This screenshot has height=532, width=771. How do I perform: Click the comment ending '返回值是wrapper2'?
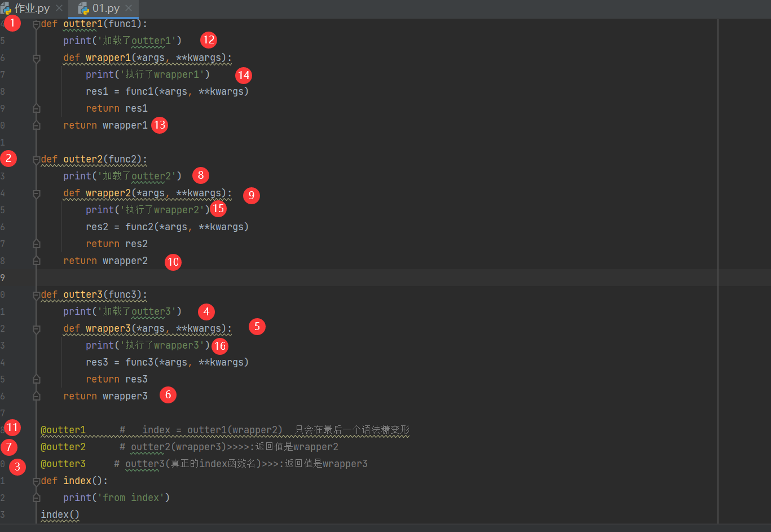229,447
